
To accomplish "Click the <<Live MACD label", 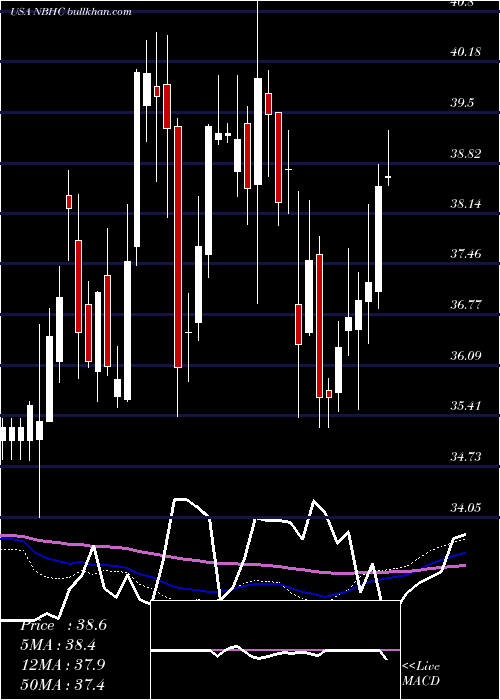I will [x=421, y=674].
